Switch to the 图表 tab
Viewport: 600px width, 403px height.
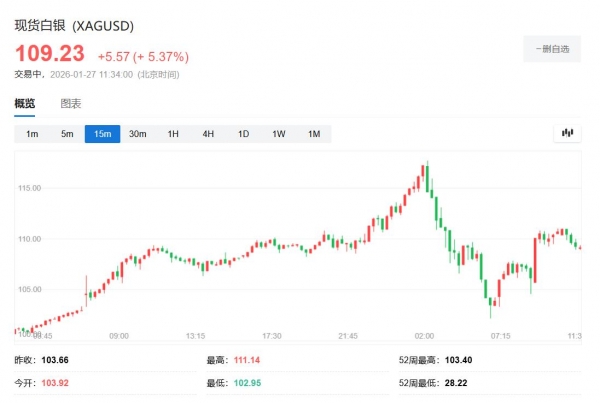click(x=71, y=103)
